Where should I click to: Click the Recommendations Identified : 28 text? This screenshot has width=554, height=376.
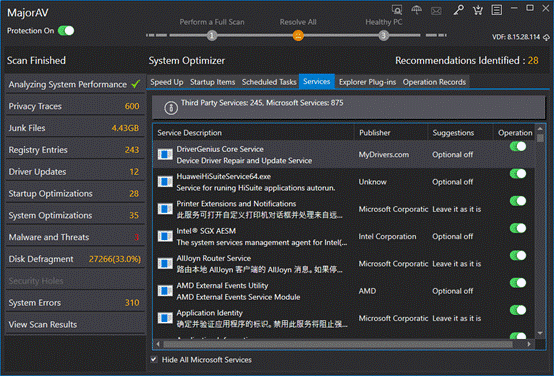pos(467,60)
